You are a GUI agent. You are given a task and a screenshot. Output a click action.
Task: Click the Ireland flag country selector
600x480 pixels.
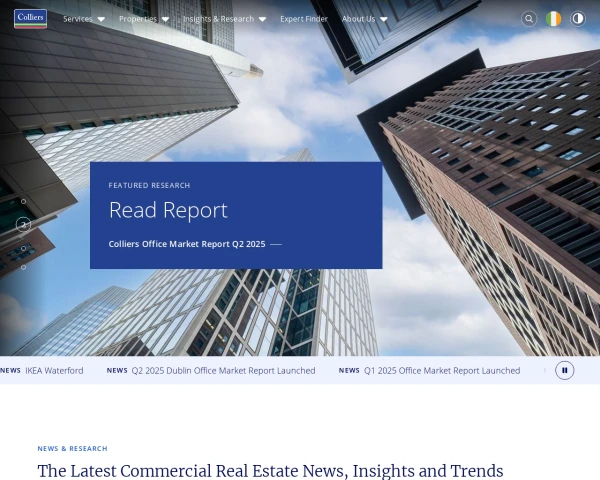coord(553,18)
